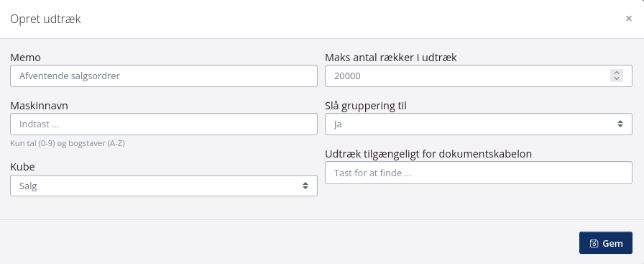The image size is (644, 264).
Task: Click the Udtræk tilgængeligt for dokumentskabelon label
Action: (428, 154)
